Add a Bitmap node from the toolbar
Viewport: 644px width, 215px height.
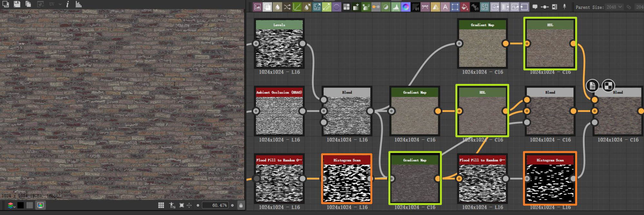coord(257,7)
